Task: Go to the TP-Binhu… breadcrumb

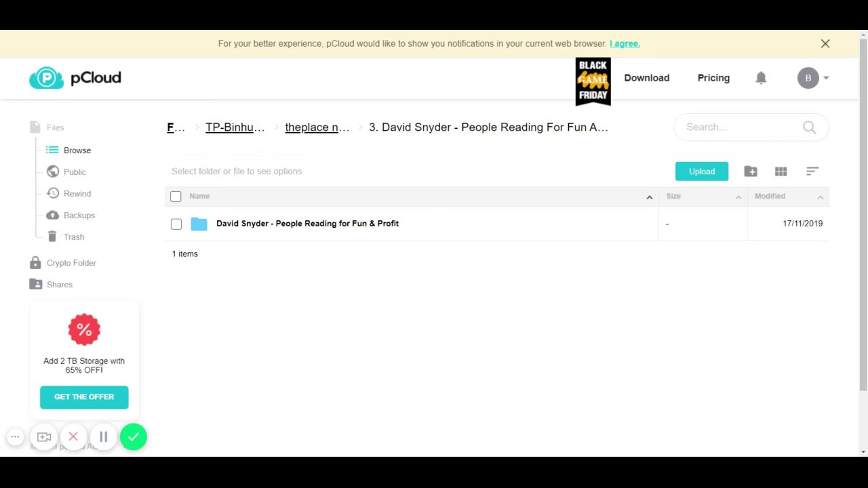Action: [x=235, y=127]
